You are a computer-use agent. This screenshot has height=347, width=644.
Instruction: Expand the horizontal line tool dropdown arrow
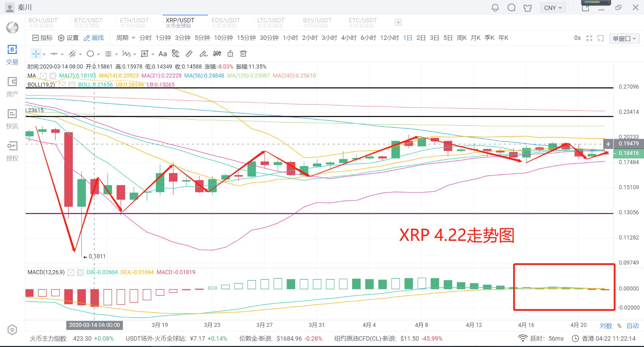coord(62,54)
